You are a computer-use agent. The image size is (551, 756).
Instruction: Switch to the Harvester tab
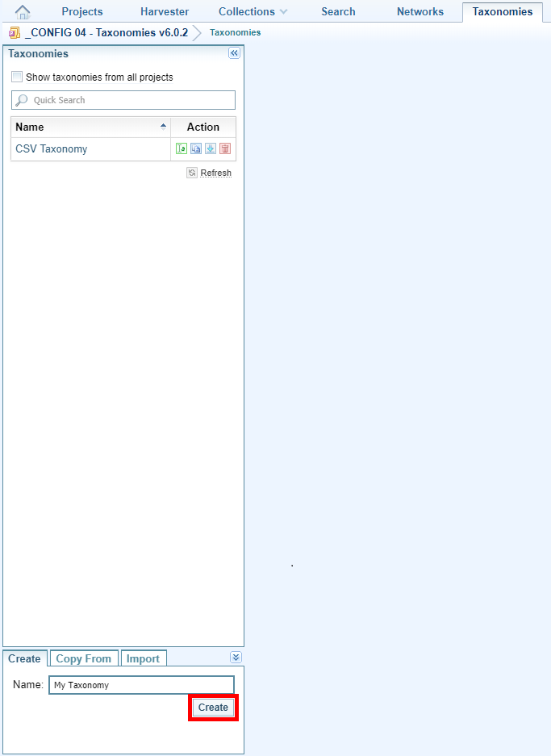tap(165, 12)
